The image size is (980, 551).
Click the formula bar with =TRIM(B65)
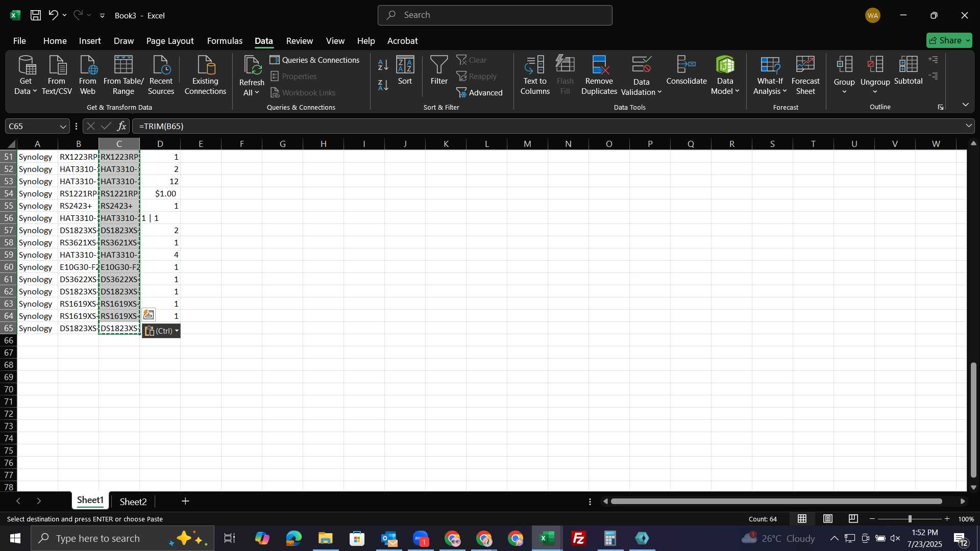pos(548,126)
